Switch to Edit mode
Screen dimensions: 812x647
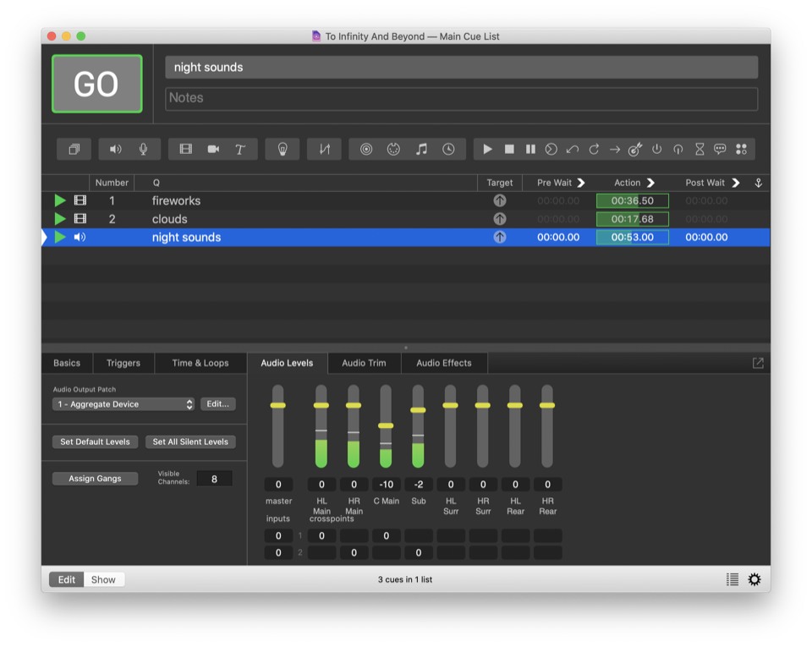[67, 579]
